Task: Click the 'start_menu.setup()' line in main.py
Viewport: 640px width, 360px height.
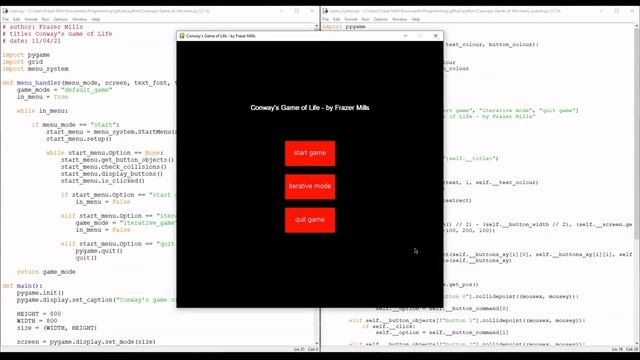Action: pos(79,139)
